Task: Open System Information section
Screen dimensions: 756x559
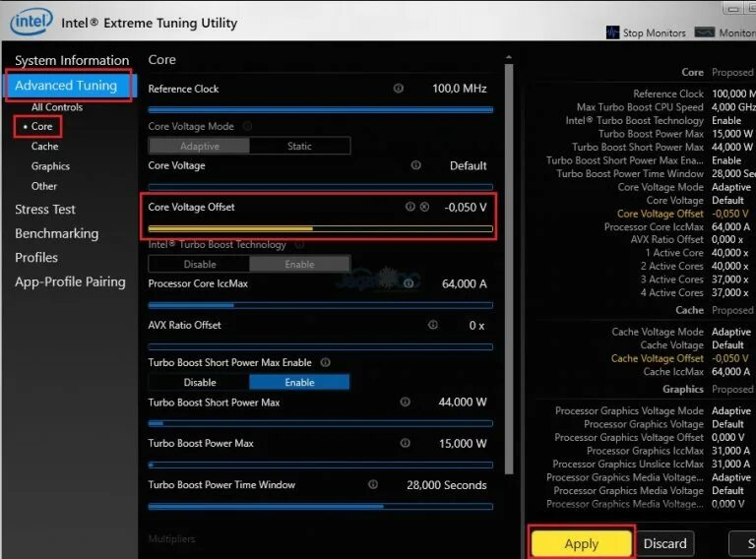Action: click(72, 60)
